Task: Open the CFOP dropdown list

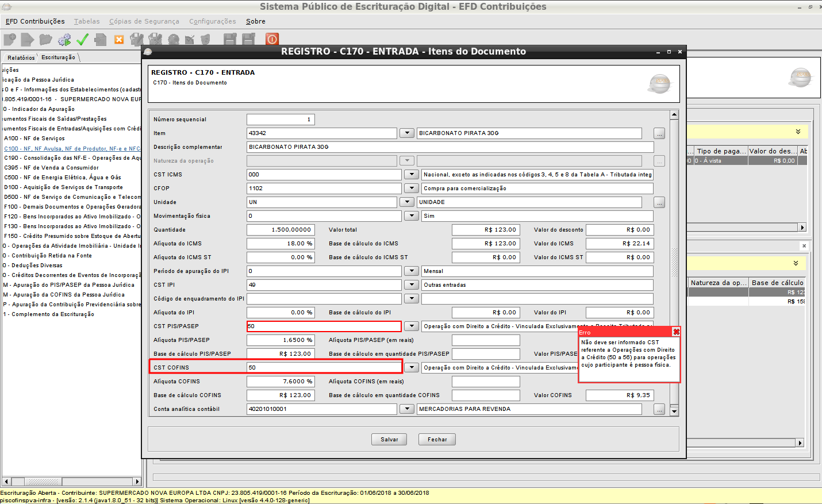Action: coord(411,188)
